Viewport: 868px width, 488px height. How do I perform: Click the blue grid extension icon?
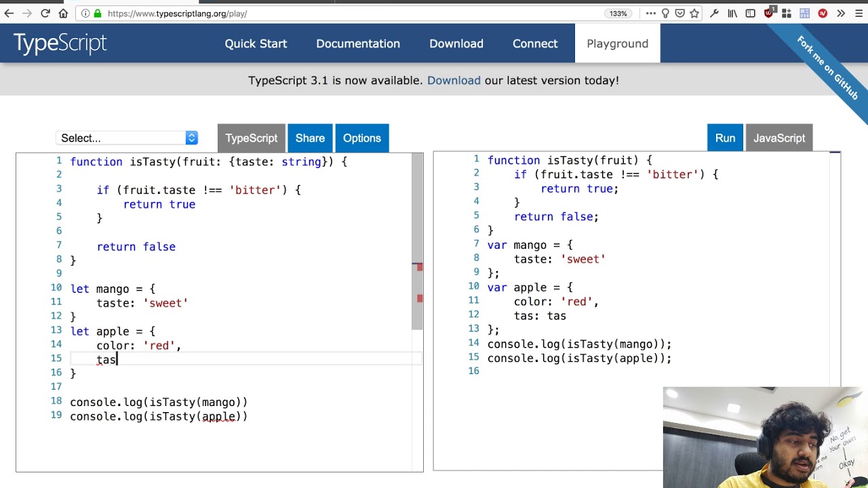pos(805,14)
